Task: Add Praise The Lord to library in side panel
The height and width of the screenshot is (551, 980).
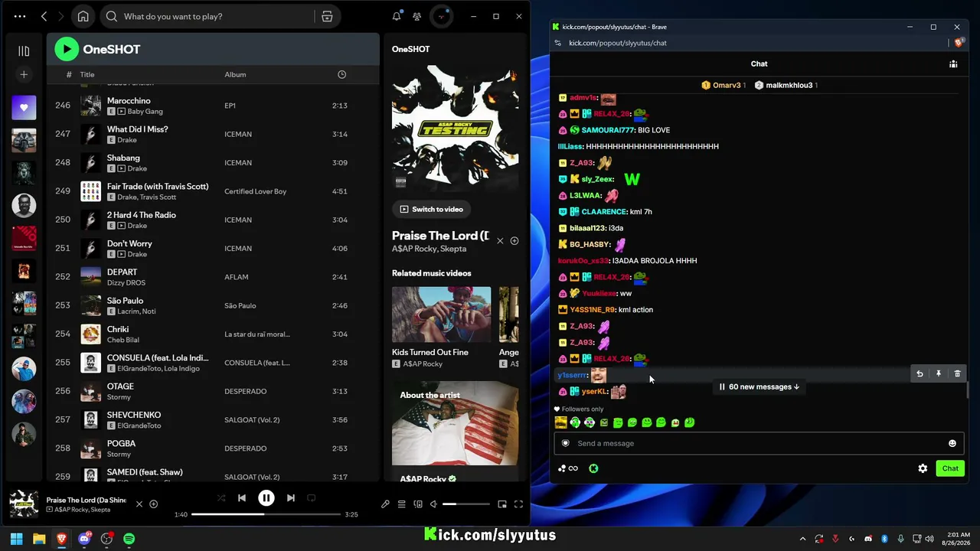Action: [514, 240]
